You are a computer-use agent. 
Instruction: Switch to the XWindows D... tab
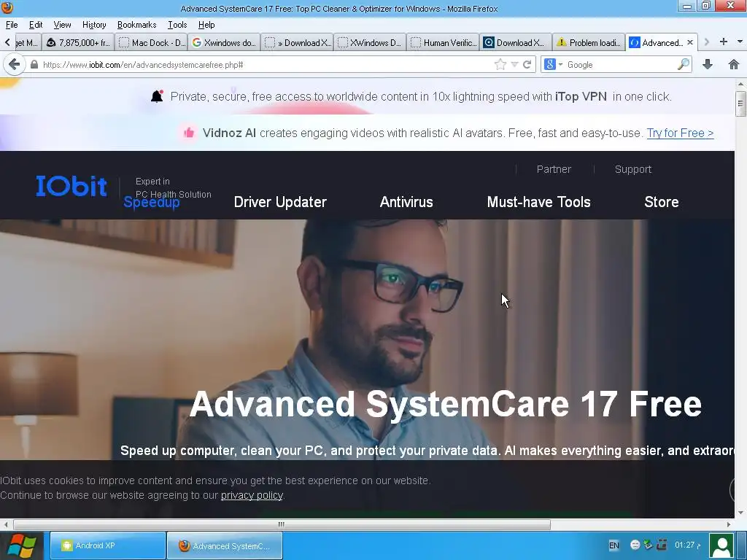coord(370,42)
